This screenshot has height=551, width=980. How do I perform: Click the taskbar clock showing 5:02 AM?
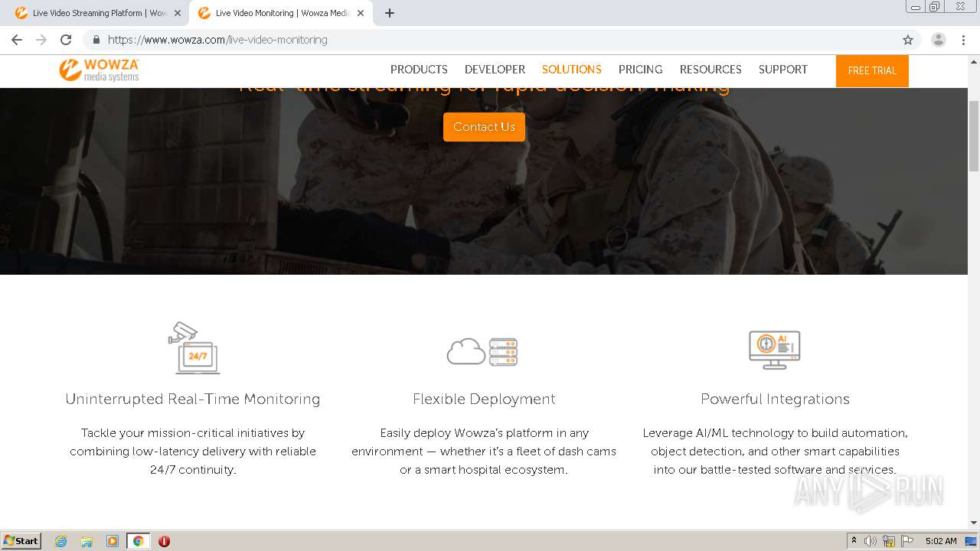[x=941, y=541]
